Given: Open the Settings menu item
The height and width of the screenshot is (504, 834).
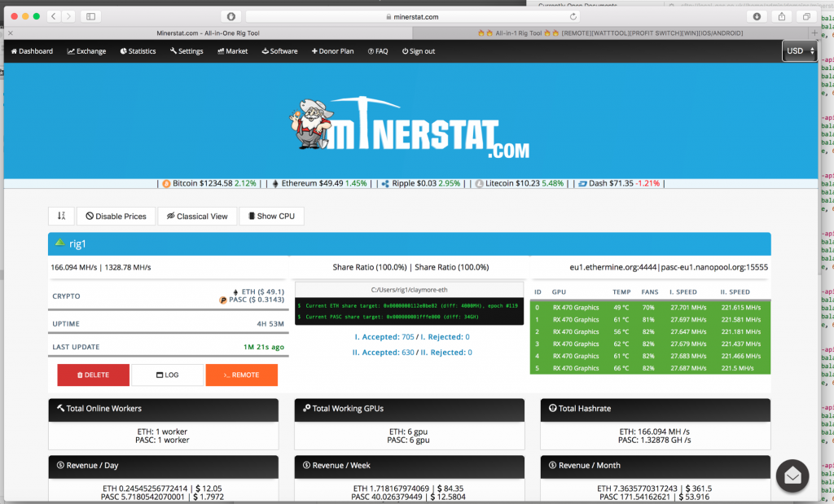Looking at the screenshot, I should click(187, 51).
